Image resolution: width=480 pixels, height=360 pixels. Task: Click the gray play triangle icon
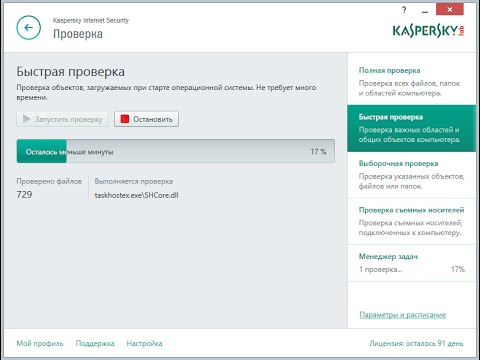(x=27, y=119)
